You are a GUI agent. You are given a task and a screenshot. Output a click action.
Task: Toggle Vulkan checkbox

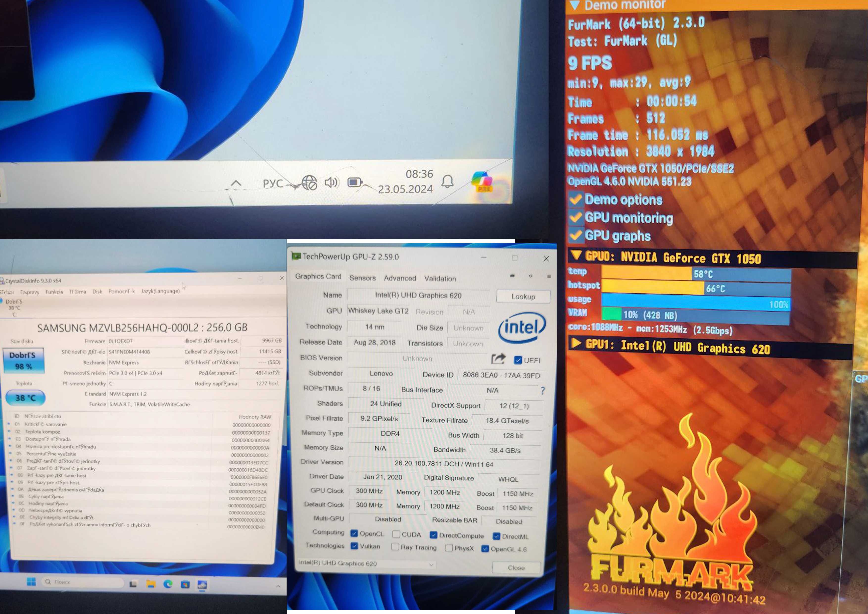354,545
